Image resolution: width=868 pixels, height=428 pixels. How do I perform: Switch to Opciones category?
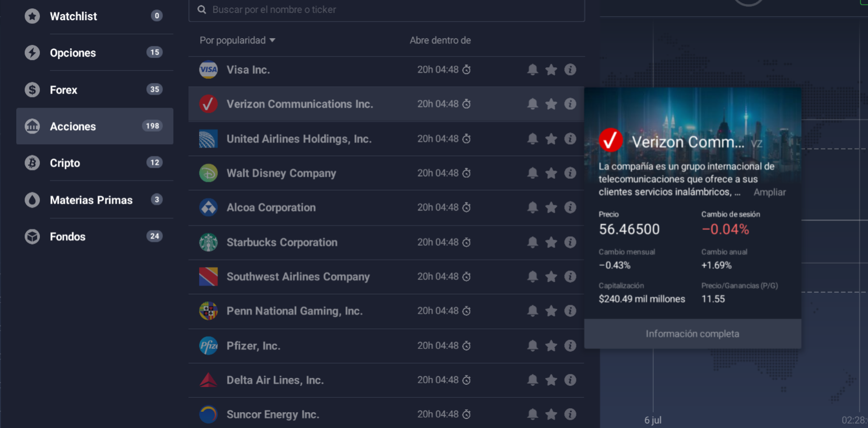click(x=95, y=53)
